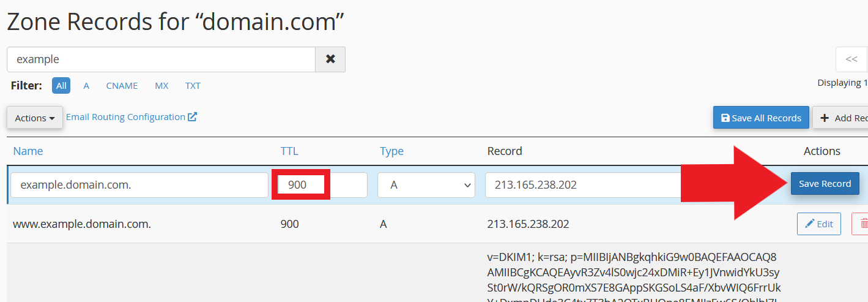
Task: Sort by the TTL column header
Action: click(x=289, y=151)
